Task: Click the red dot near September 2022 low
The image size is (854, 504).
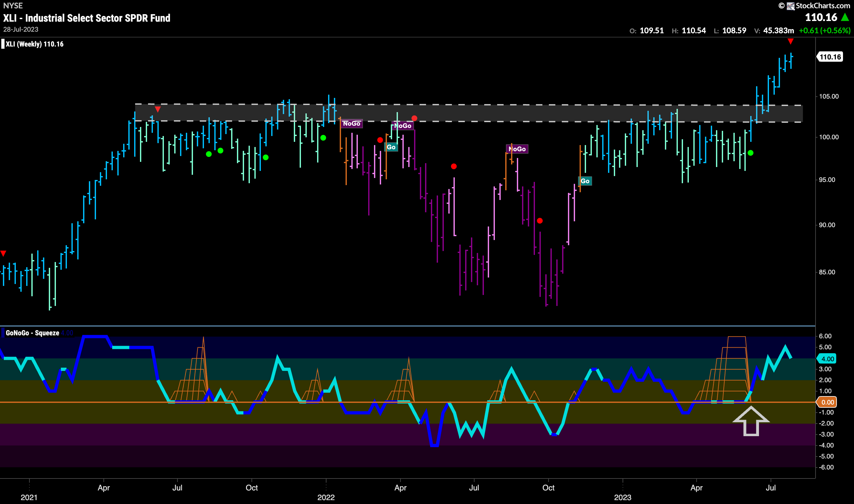Action: point(540,221)
